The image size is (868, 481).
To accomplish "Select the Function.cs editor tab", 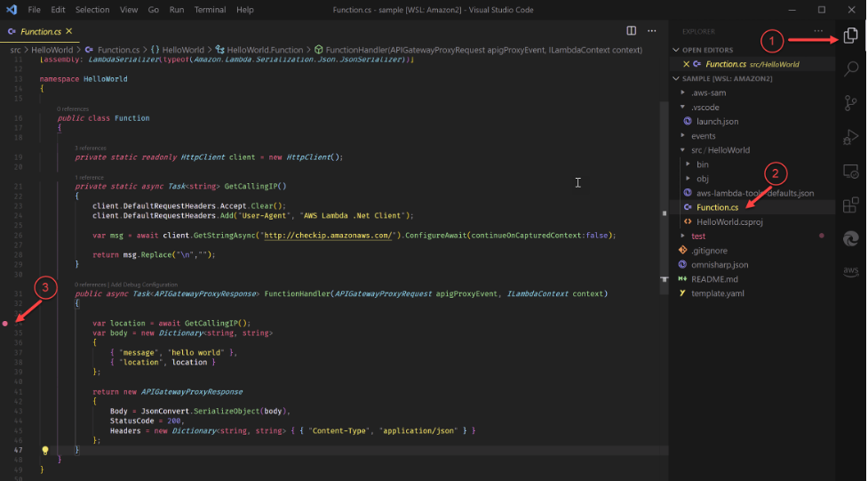I will pyautogui.click(x=40, y=31).
